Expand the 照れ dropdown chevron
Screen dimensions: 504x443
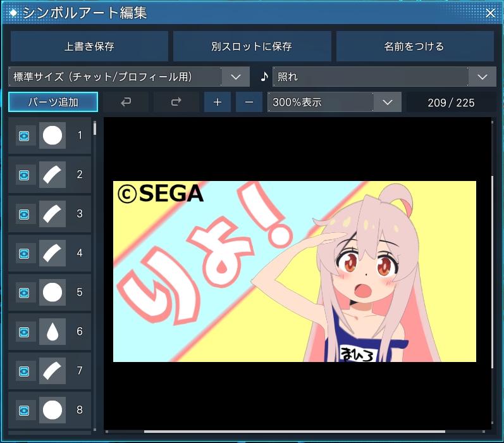[482, 77]
